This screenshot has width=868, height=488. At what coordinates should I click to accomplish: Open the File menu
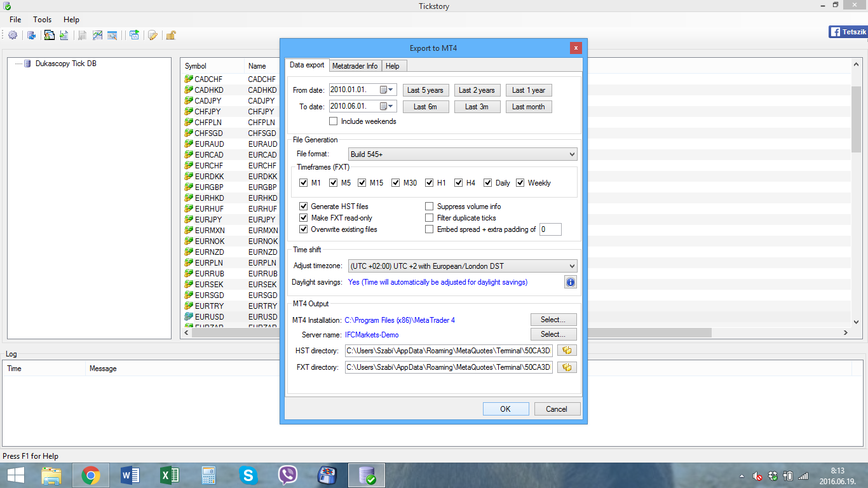pyautogui.click(x=15, y=20)
